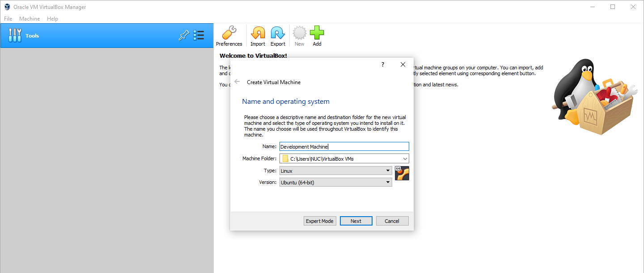Screen dimensions: 644x273
Task: Click the Import appliance icon
Action: point(258,36)
